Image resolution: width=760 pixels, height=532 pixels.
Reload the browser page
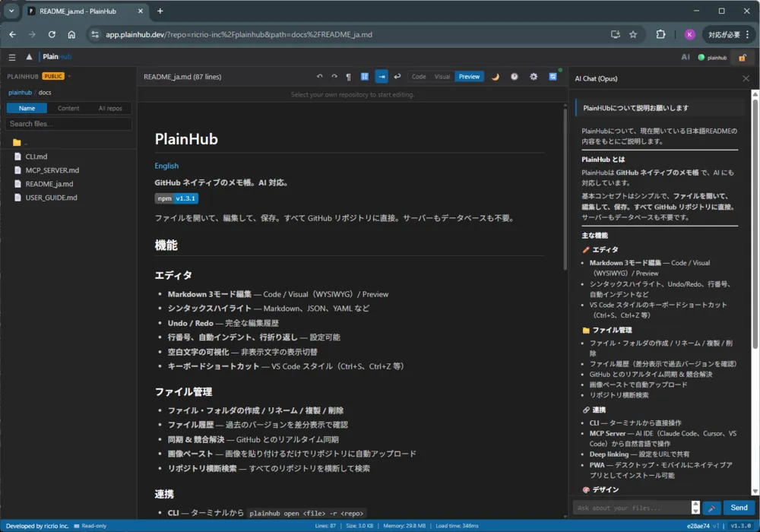click(52, 34)
